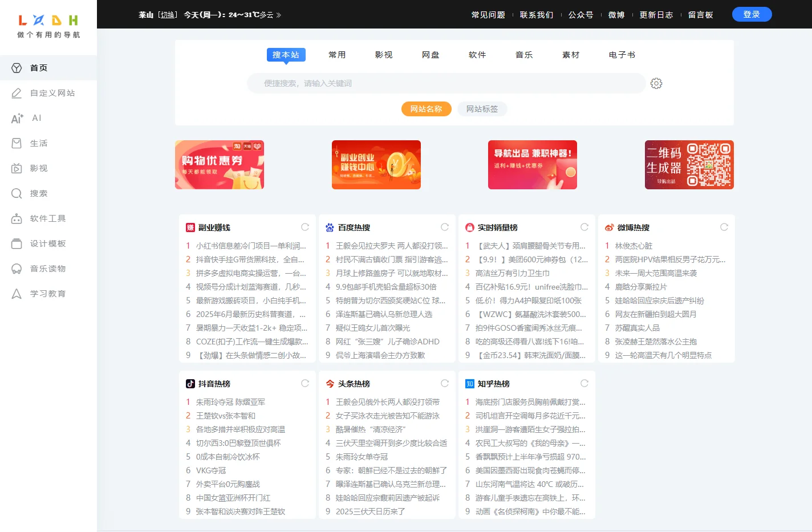Click the 音乐读物 headphone icon

[x=17, y=269]
